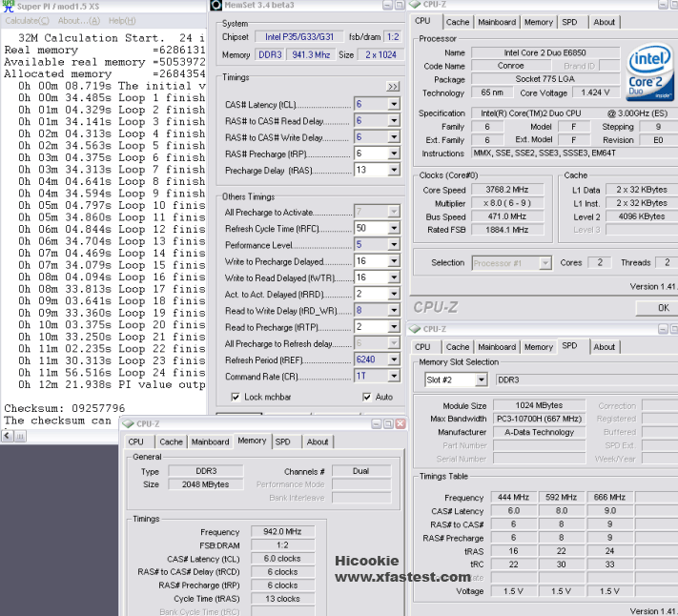Viewport: 678px width, 616px height.
Task: Click OK button in top CPU-Z window
Action: (659, 308)
